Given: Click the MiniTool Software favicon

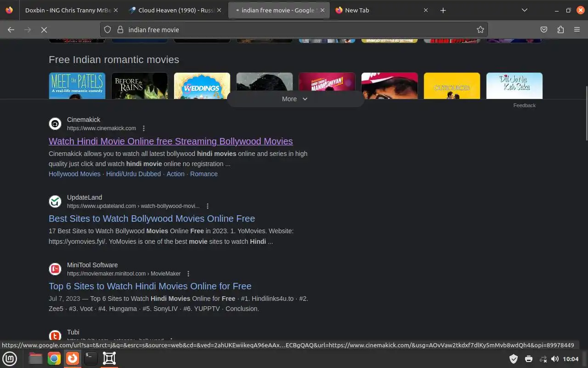Looking at the screenshot, I should pyautogui.click(x=55, y=269).
